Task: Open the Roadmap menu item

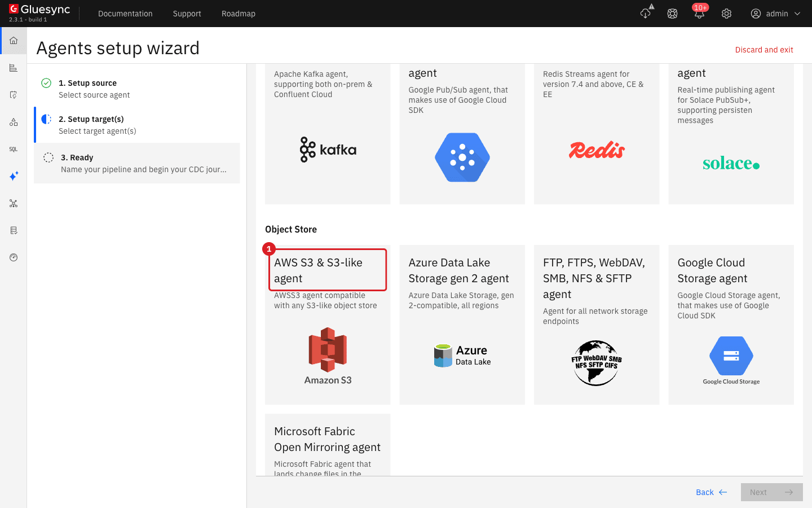Action: (x=239, y=14)
